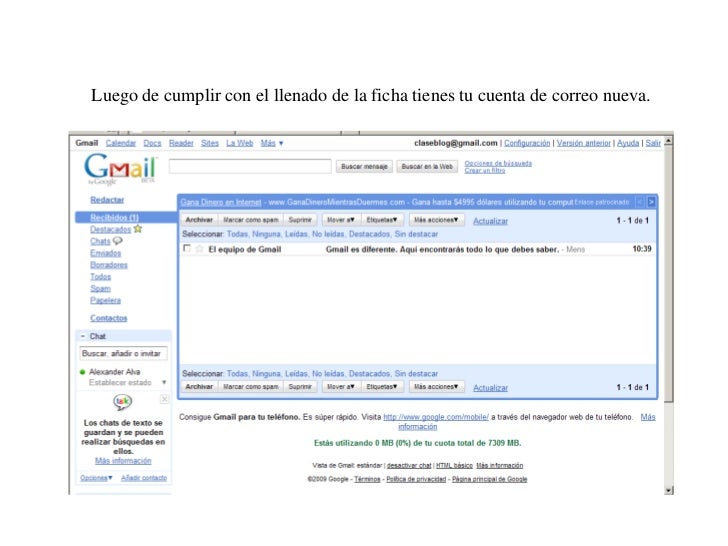Click Buscar en la Web button
728x546 pixels.
click(x=427, y=166)
